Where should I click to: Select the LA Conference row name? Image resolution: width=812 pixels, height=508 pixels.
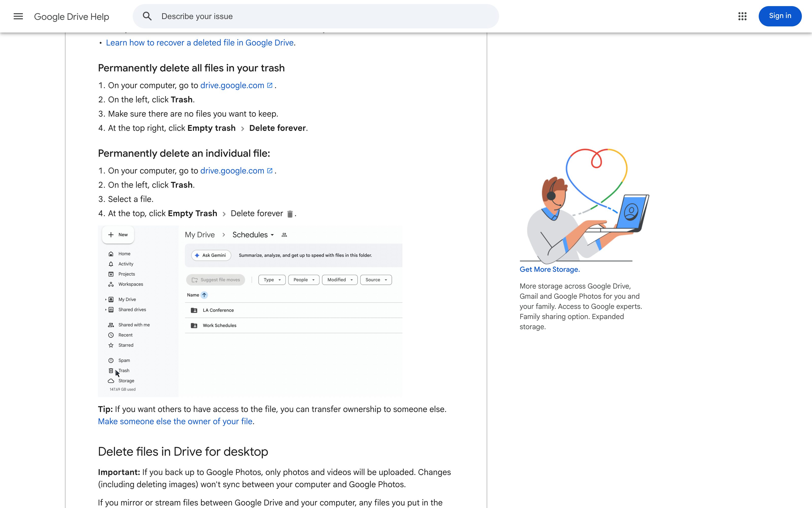(218, 310)
